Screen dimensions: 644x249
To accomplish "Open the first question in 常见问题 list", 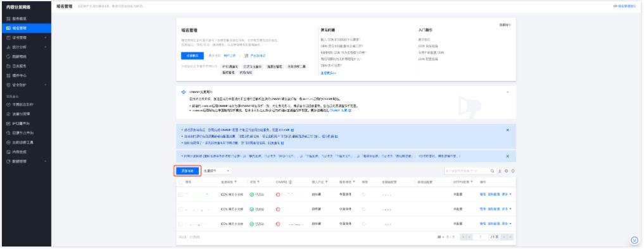I will coord(341,39).
